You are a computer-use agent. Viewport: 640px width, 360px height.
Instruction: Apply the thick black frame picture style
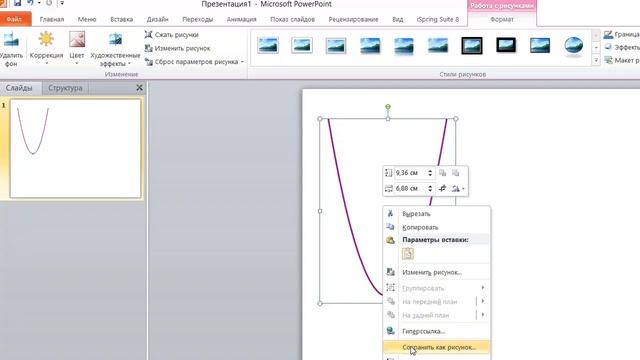coord(472,45)
